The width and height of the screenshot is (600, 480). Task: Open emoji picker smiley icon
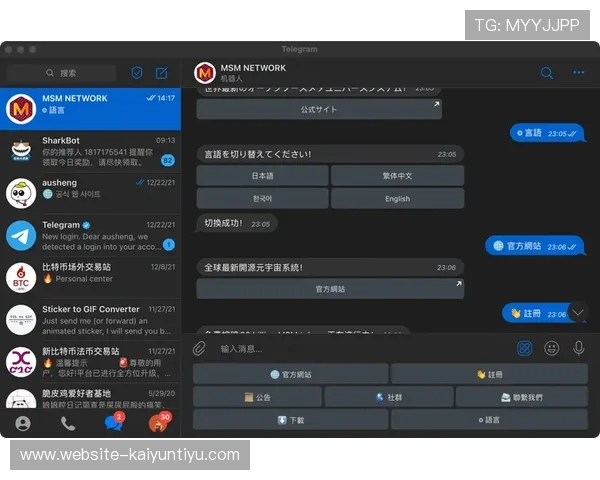pyautogui.click(x=551, y=348)
